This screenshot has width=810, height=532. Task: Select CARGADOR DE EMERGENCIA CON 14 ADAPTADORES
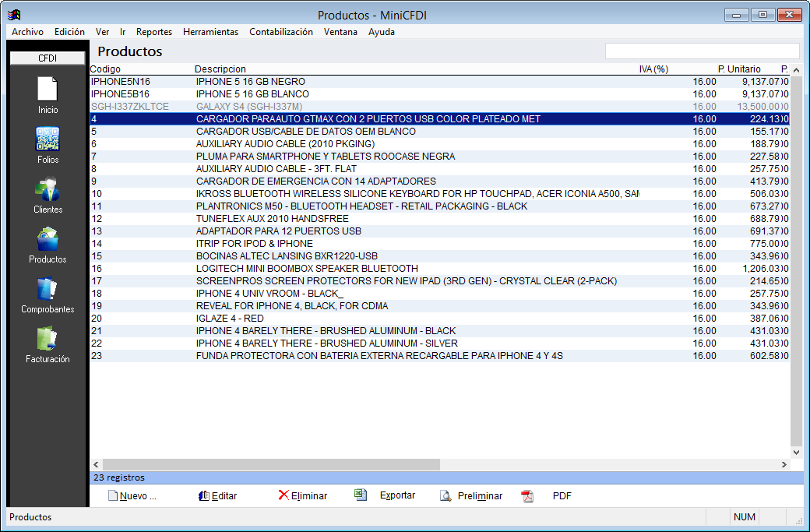439,181
